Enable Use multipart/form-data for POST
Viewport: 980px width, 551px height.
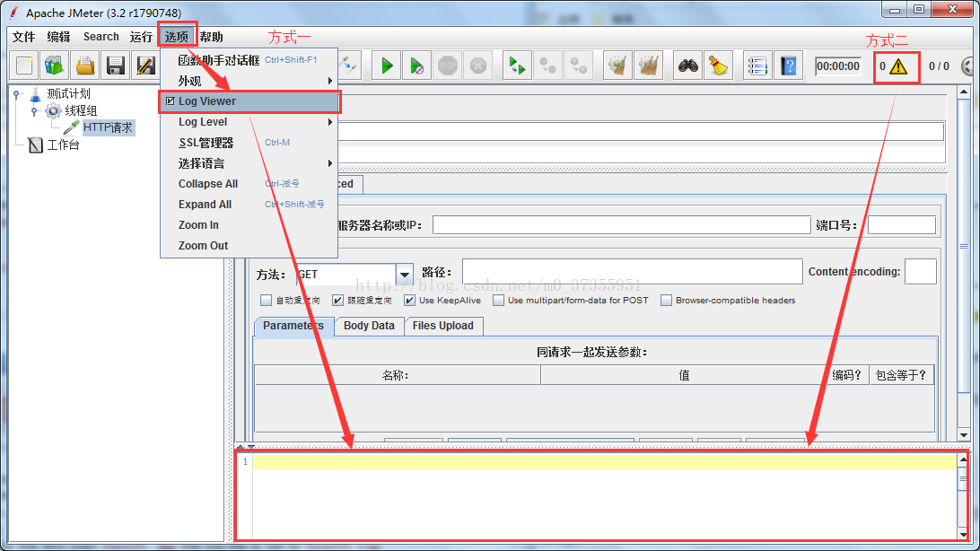(498, 301)
